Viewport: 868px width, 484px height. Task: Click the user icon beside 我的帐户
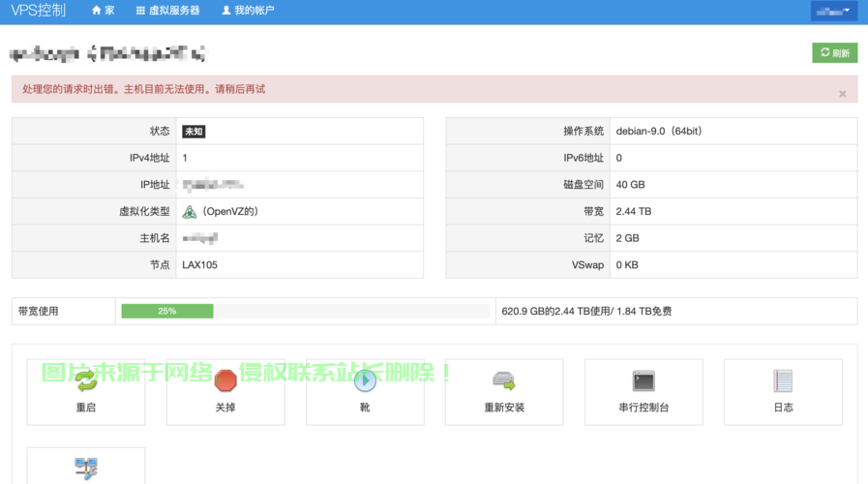[x=225, y=10]
